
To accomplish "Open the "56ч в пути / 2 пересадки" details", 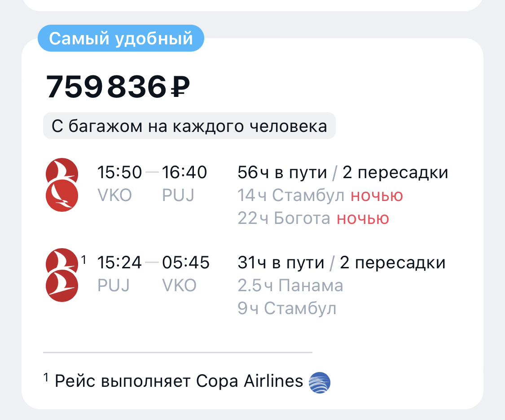I will pos(343,172).
